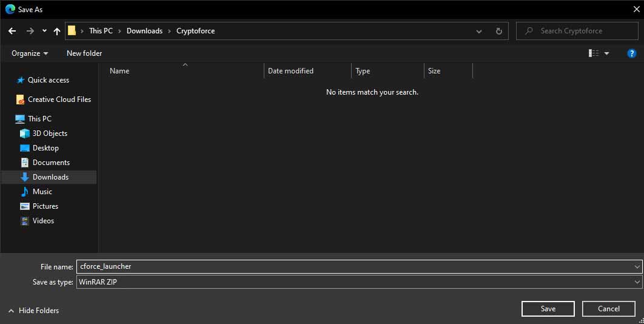The width and height of the screenshot is (644, 324).
Task: Refresh the Cryptoforce folder view
Action: click(x=498, y=31)
